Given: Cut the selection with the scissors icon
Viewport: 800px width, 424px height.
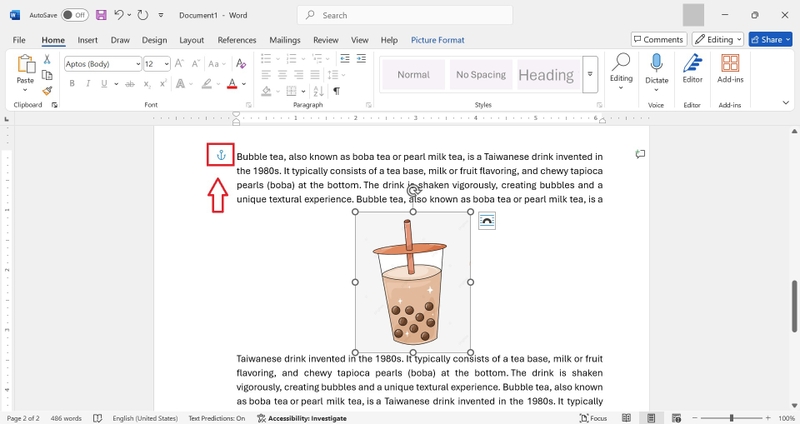Looking at the screenshot, I should click(x=47, y=60).
